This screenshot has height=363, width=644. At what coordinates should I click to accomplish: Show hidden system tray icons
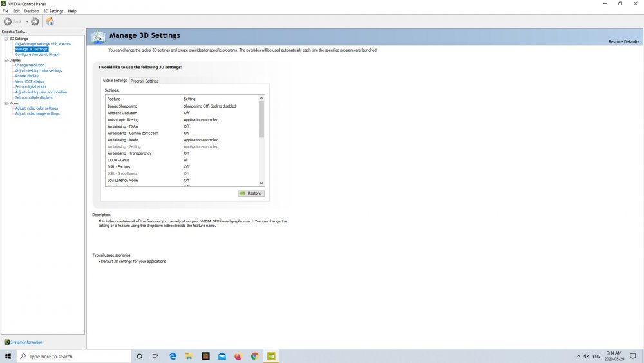(578, 356)
